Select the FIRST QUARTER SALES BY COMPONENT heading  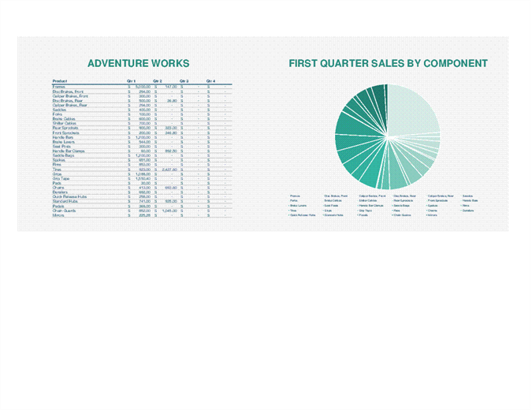[388, 63]
